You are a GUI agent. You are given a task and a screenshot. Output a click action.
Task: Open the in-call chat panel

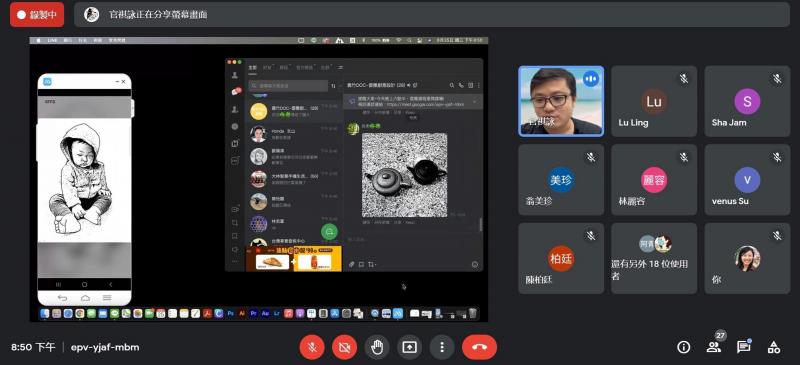pos(743,347)
